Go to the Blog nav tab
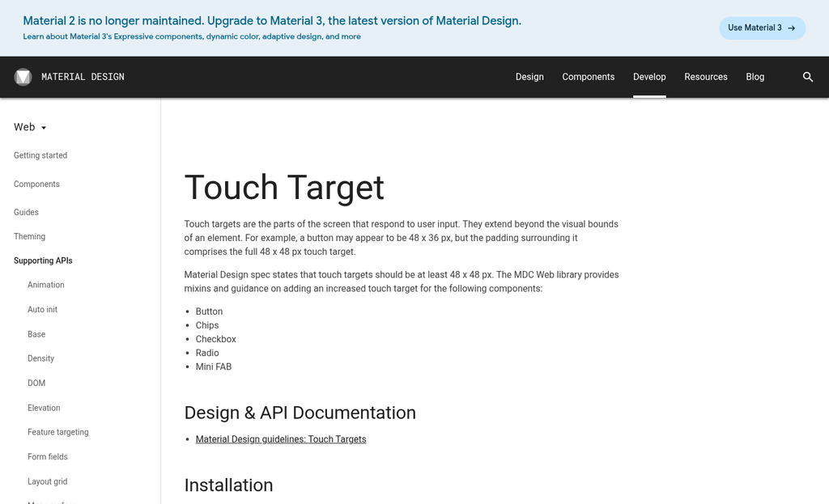829x504 pixels. point(755,77)
